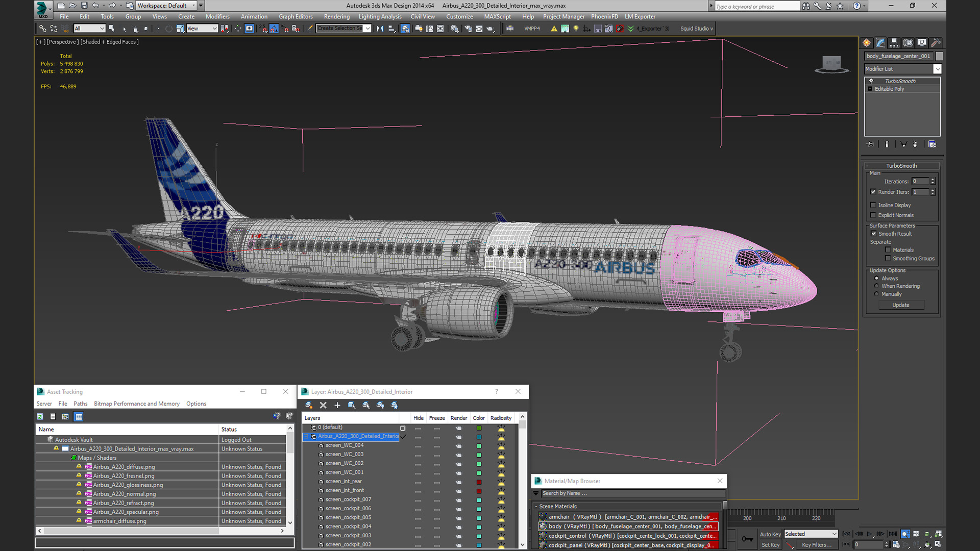Open the Rendering menu

[x=336, y=17]
